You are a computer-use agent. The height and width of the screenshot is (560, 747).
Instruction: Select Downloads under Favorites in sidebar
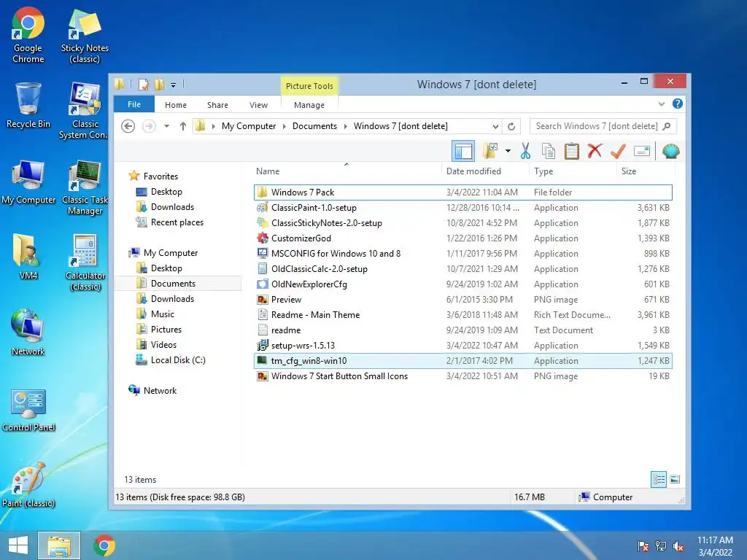pos(172,207)
